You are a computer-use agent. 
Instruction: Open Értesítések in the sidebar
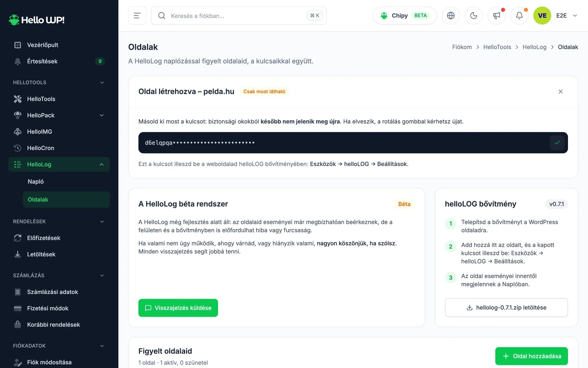click(59, 61)
